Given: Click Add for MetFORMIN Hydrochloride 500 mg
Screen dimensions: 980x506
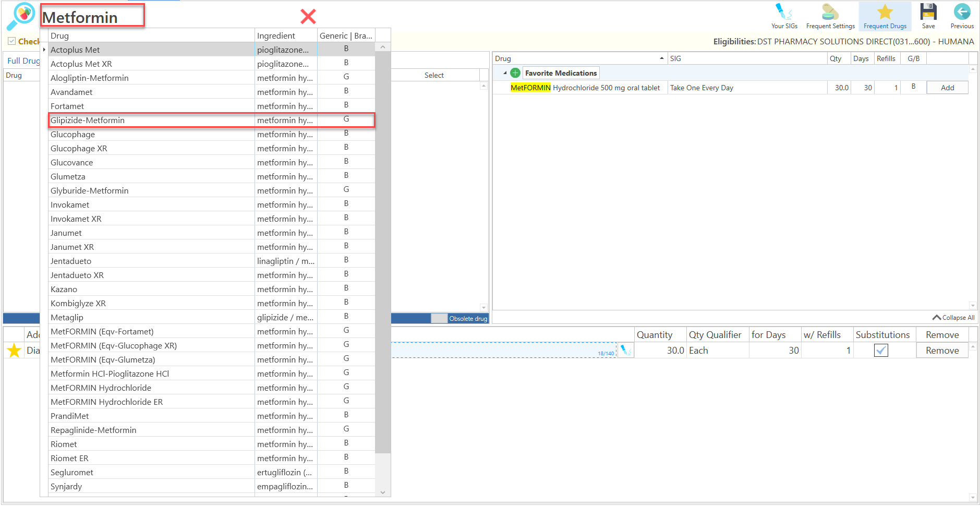Looking at the screenshot, I should pyautogui.click(x=947, y=88).
